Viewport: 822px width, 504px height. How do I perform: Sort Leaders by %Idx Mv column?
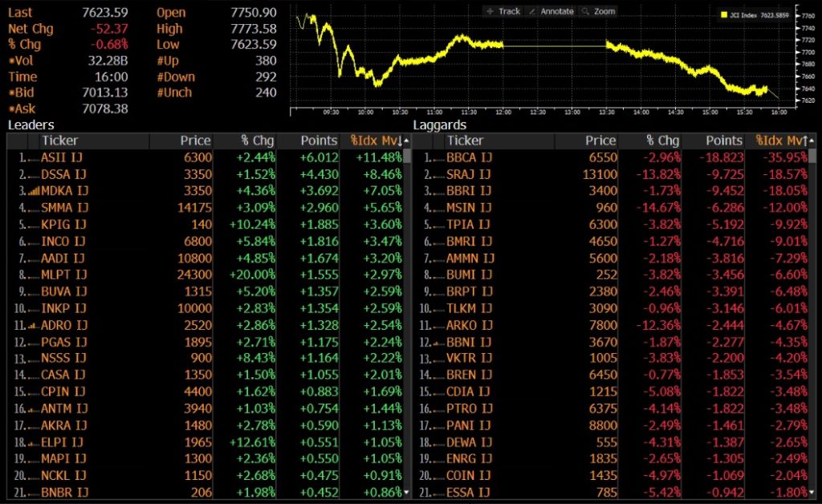tap(375, 140)
